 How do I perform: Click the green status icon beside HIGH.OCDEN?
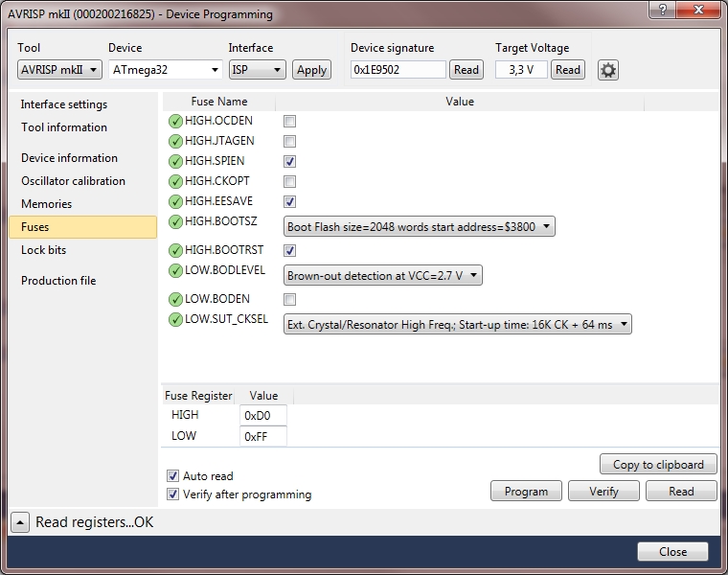pos(175,121)
